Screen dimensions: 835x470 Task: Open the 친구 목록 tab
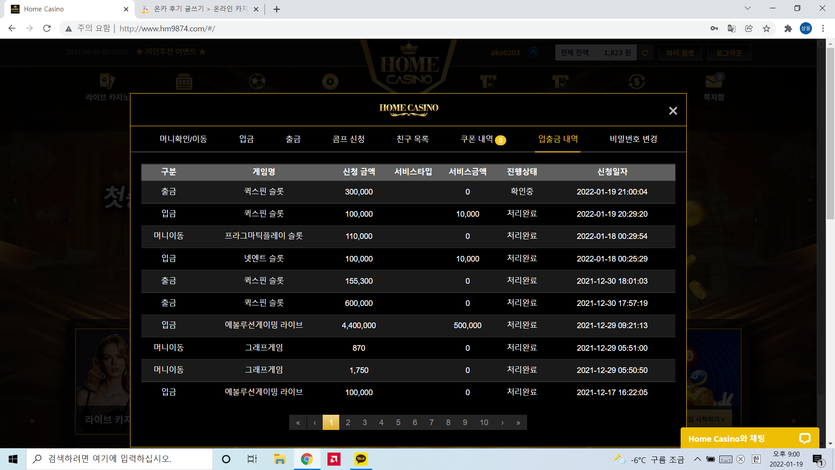(x=412, y=139)
